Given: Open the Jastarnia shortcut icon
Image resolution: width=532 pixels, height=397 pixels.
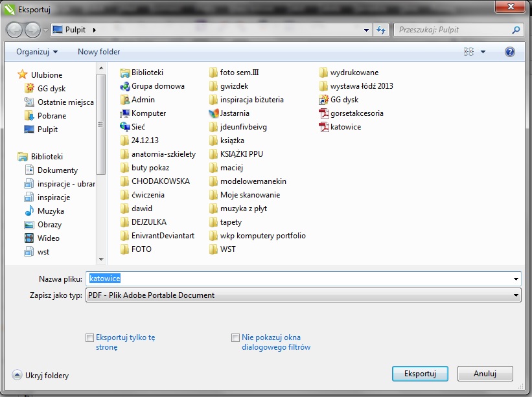Looking at the screenshot, I should pos(234,113).
